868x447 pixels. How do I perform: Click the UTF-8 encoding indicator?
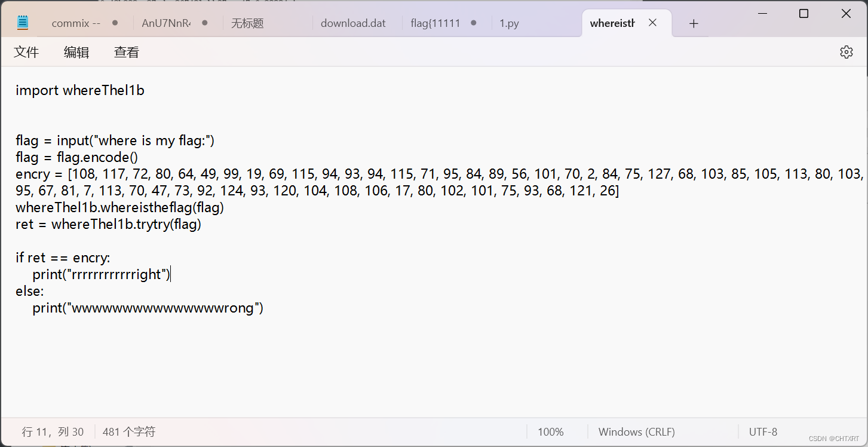[x=763, y=431]
